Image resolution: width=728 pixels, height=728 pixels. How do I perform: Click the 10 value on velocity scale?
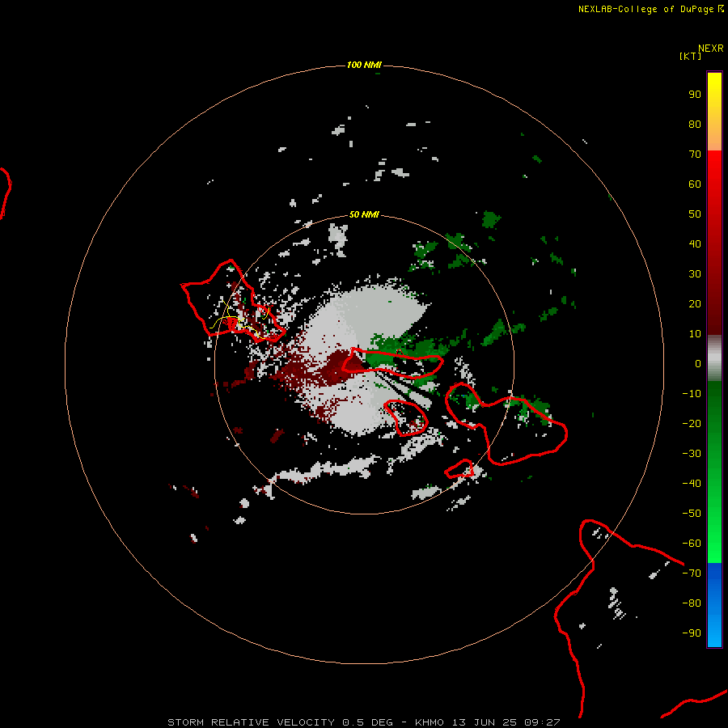pyautogui.click(x=695, y=334)
